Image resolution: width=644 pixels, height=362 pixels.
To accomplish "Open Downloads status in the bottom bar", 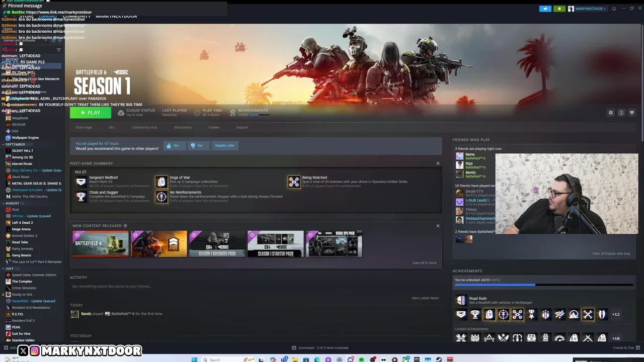I will pyautogui.click(x=320, y=348).
